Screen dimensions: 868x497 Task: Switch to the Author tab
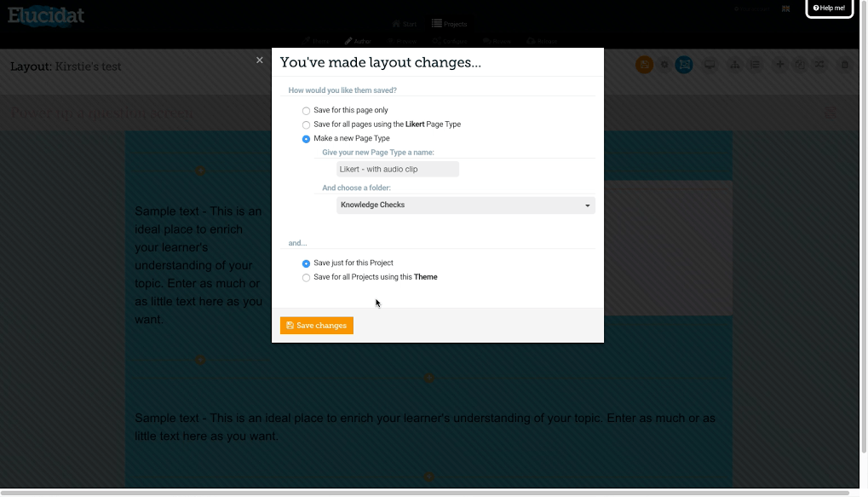point(358,41)
